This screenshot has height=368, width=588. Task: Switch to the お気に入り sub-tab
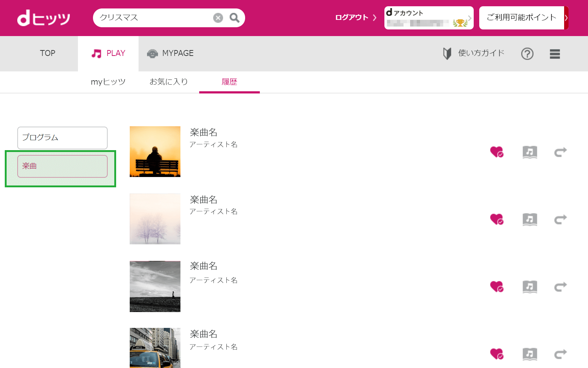169,82
